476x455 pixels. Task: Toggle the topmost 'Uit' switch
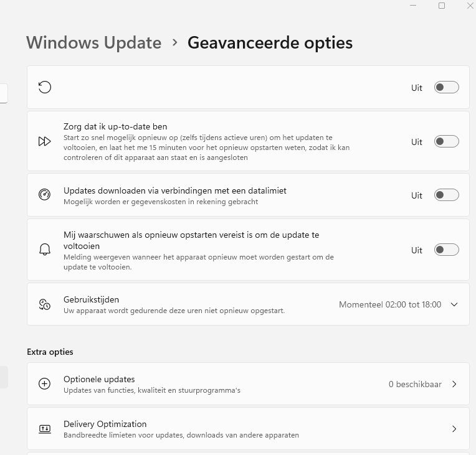click(447, 88)
